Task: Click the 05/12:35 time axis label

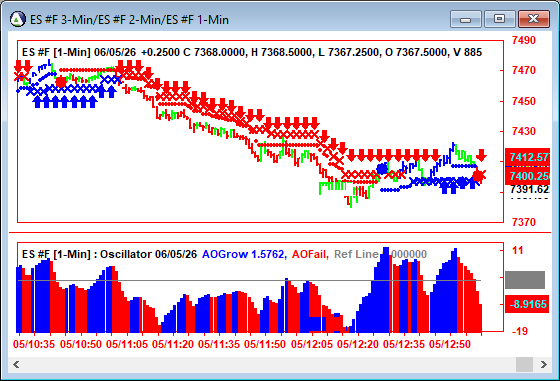Action: point(404,345)
